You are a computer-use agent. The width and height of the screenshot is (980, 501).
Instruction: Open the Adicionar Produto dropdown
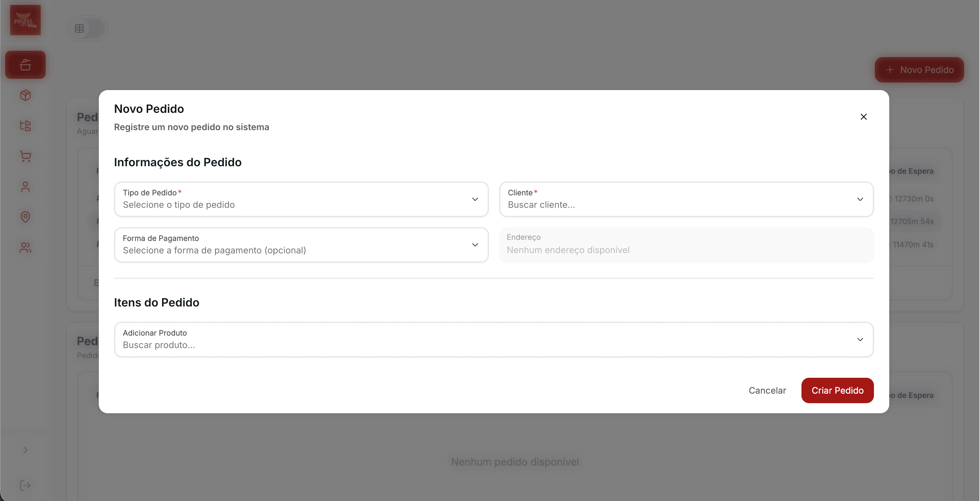pyautogui.click(x=493, y=339)
